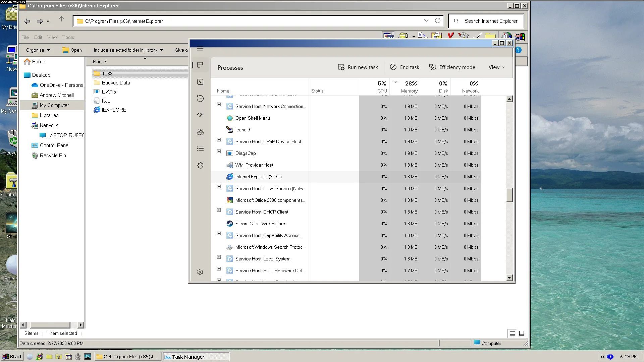This screenshot has height=362, width=644.
Task: Open Details list sidebar icon
Action: pos(200,148)
